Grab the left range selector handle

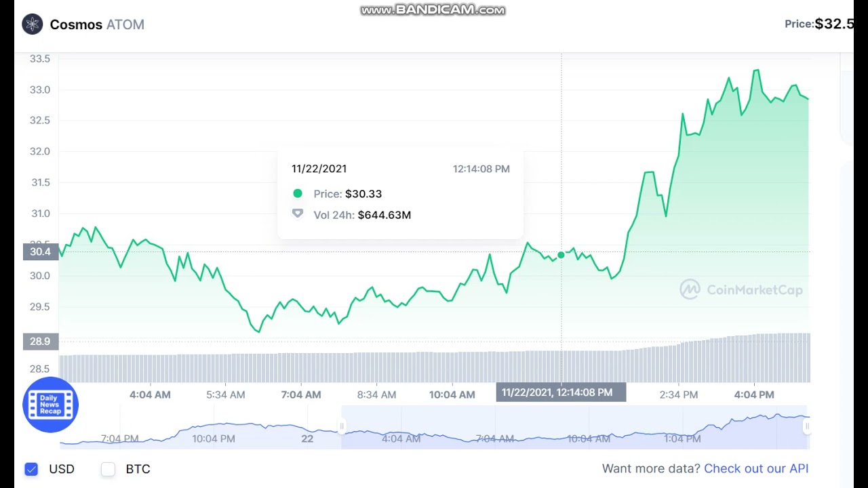(x=342, y=426)
